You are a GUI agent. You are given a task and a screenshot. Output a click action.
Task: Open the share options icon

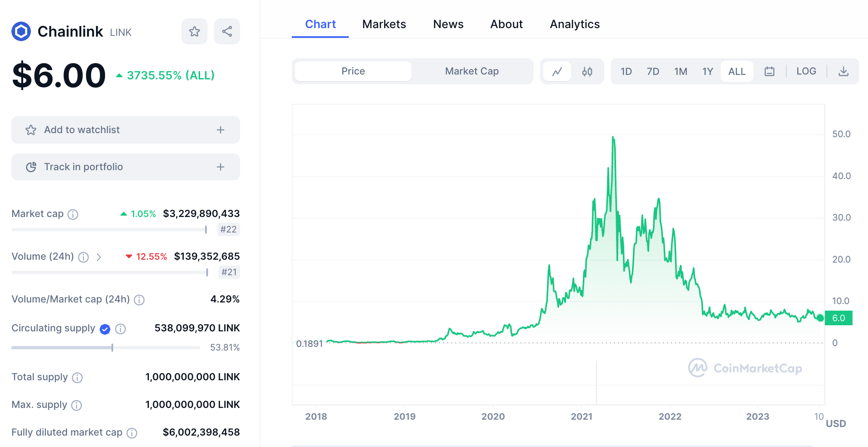227,31
